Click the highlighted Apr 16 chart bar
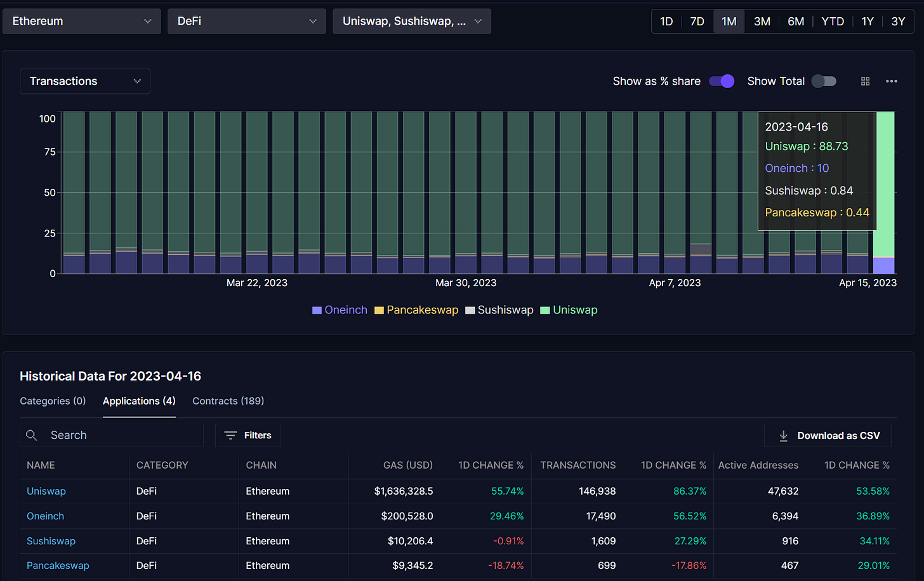Image resolution: width=924 pixels, height=581 pixels. click(884, 193)
